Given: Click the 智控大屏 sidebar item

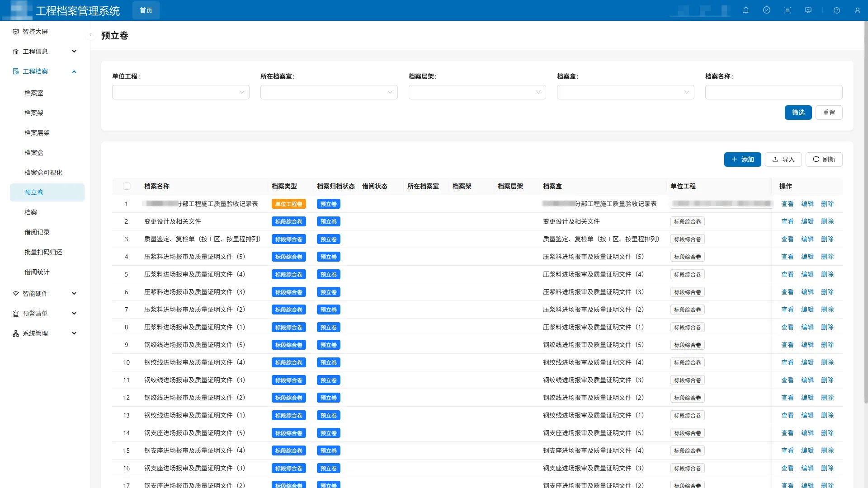Looking at the screenshot, I should pos(35,32).
